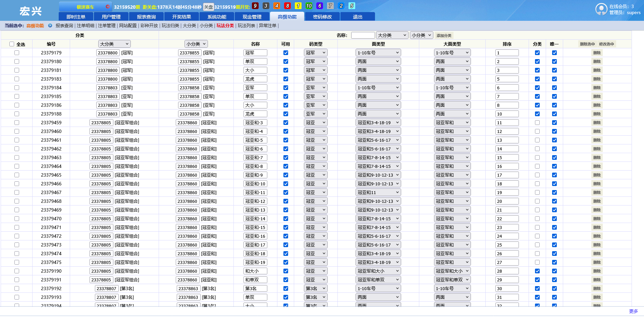Open 小分类 dropdown beside the 名称 field

pos(421,35)
